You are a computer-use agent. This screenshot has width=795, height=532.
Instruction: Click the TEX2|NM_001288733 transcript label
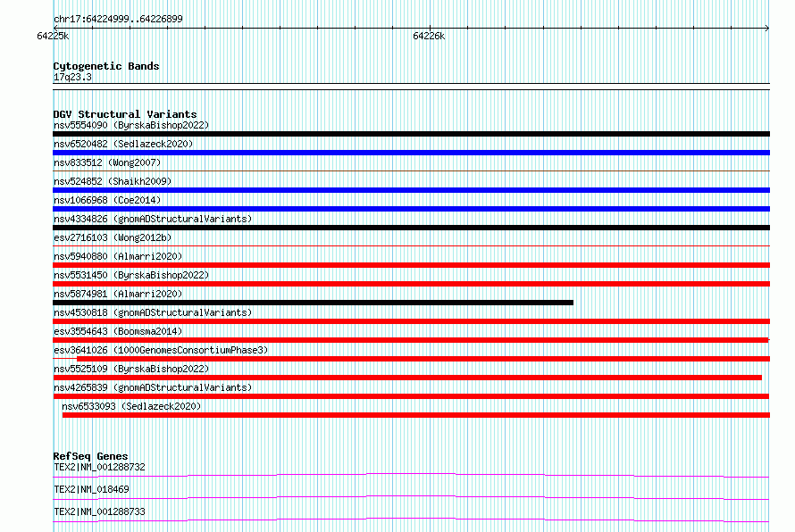click(x=99, y=511)
